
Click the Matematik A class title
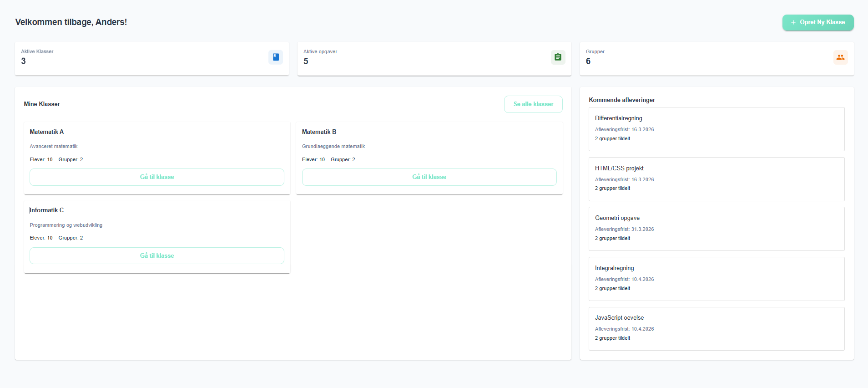tap(47, 132)
